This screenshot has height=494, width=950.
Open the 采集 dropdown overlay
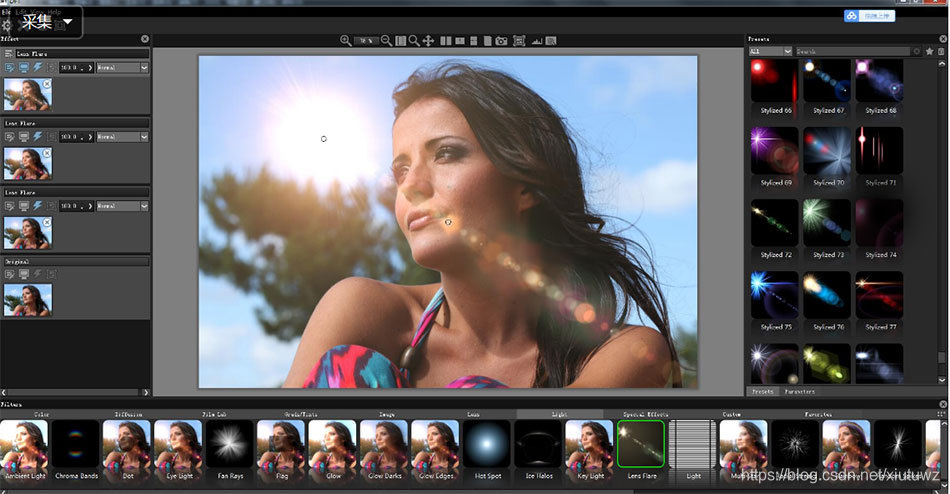point(46,22)
